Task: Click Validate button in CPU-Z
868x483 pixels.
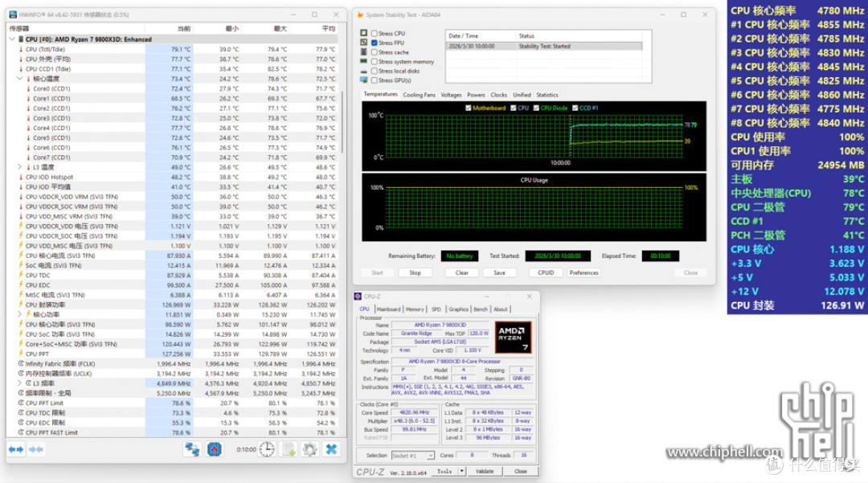Action: click(485, 472)
